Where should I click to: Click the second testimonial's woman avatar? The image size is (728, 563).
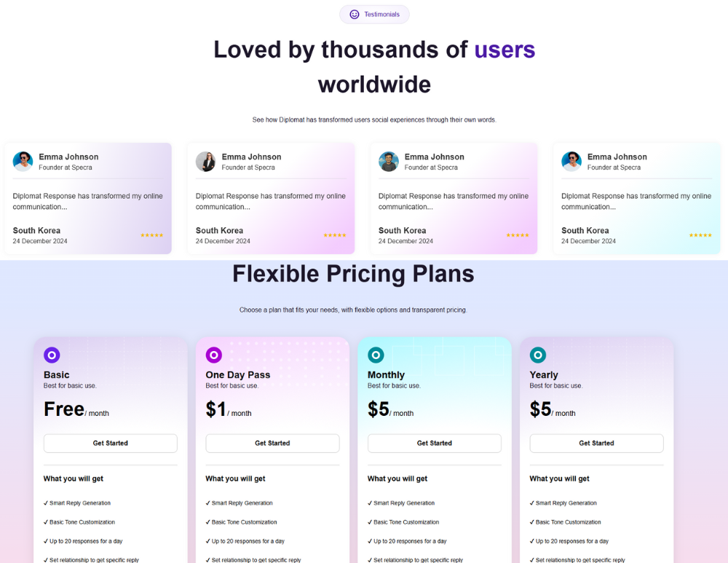point(206,162)
